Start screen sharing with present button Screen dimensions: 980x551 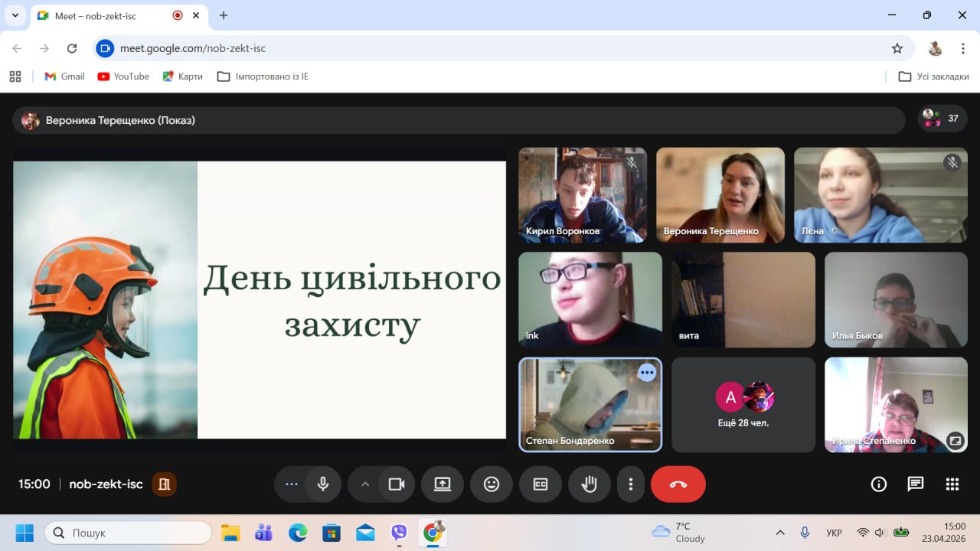pyautogui.click(x=443, y=484)
